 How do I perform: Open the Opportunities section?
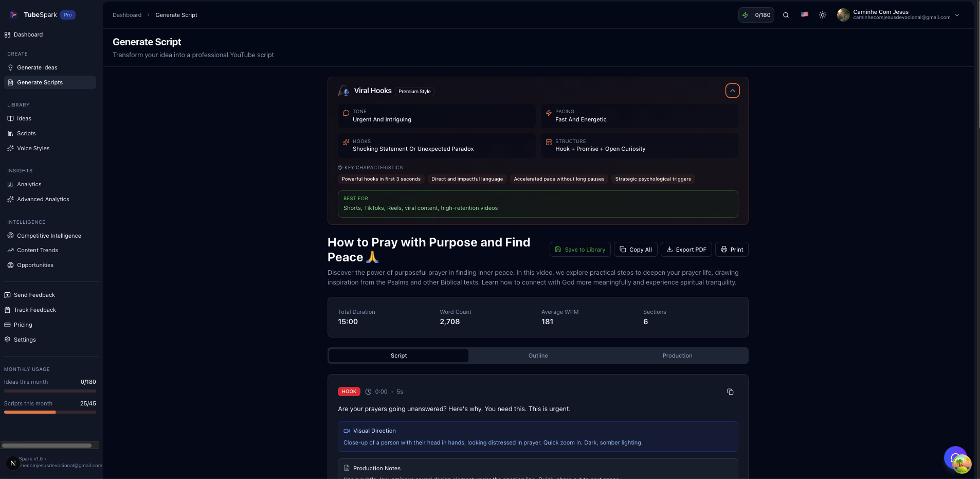pos(35,265)
